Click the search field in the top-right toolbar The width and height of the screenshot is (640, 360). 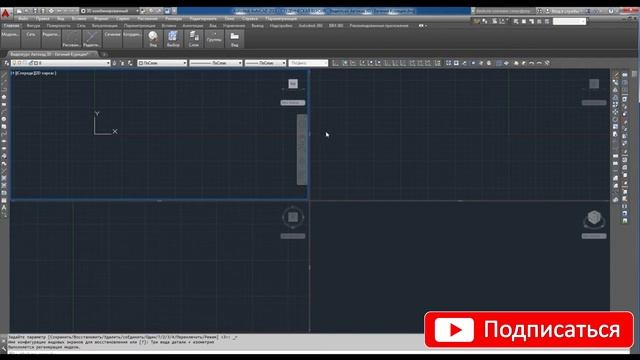pyautogui.click(x=569, y=21)
